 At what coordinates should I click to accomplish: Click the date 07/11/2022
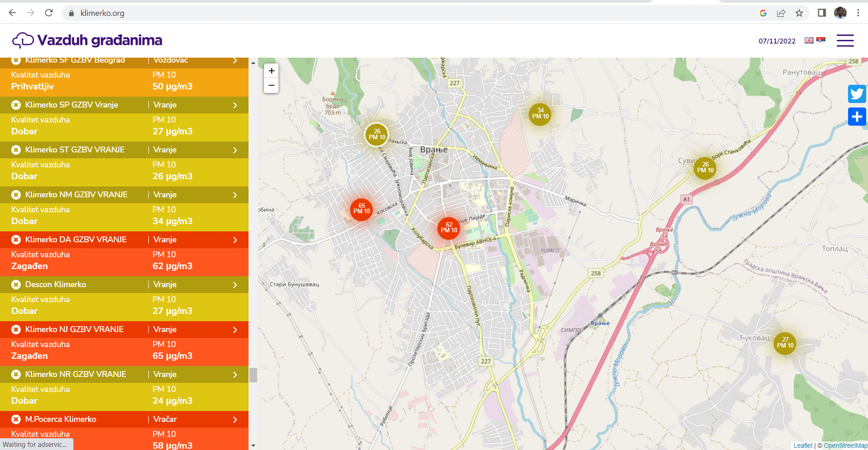[x=777, y=41]
